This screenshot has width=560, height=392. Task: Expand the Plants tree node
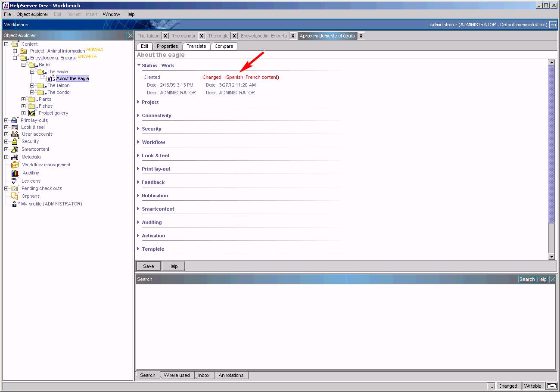click(x=23, y=99)
